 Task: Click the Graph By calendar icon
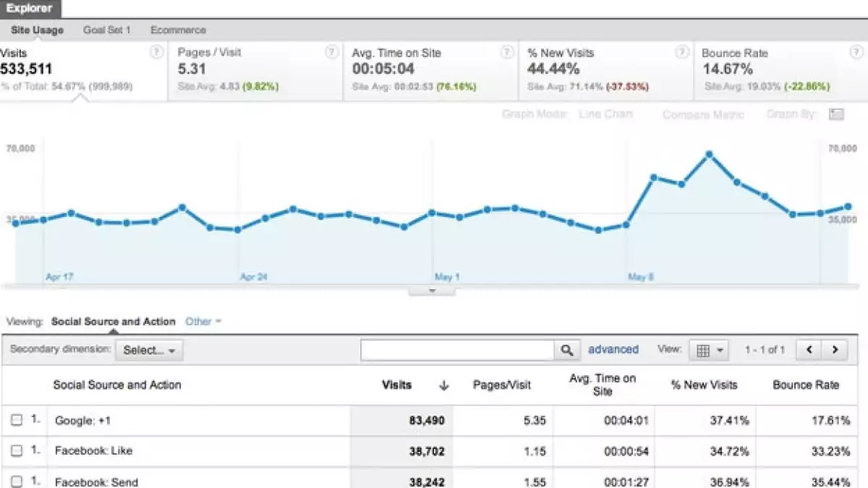(x=836, y=114)
